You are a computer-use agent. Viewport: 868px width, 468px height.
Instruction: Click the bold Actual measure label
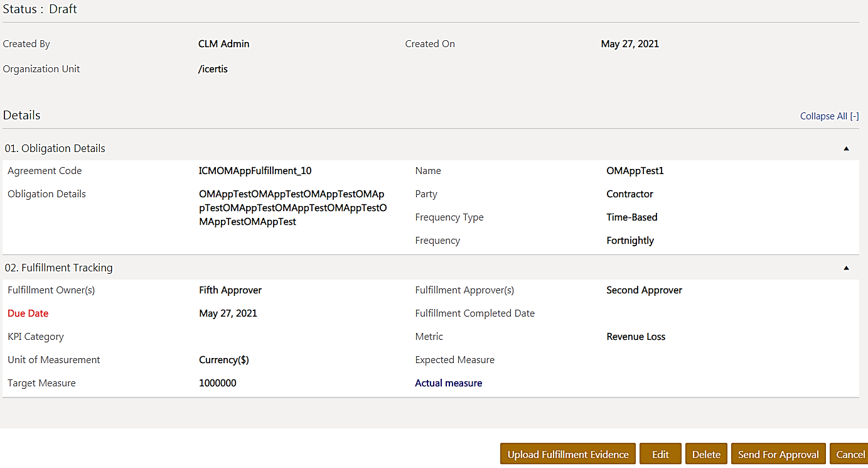point(448,383)
